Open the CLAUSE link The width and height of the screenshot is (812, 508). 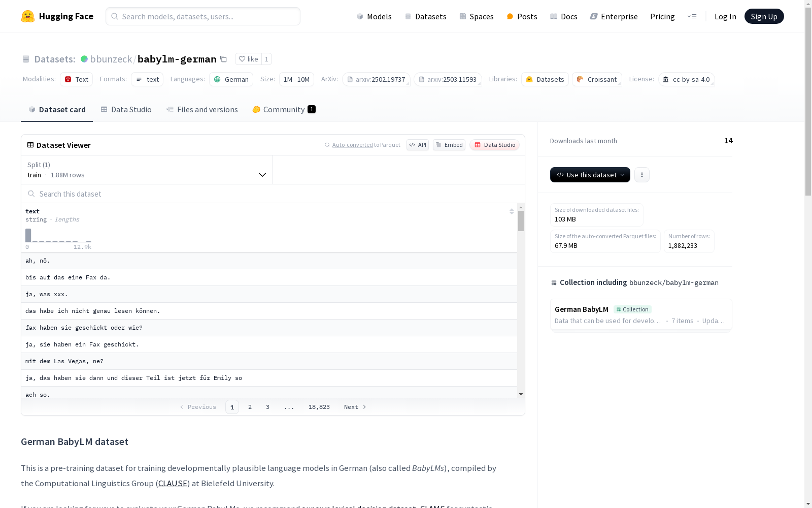pyautogui.click(x=173, y=483)
